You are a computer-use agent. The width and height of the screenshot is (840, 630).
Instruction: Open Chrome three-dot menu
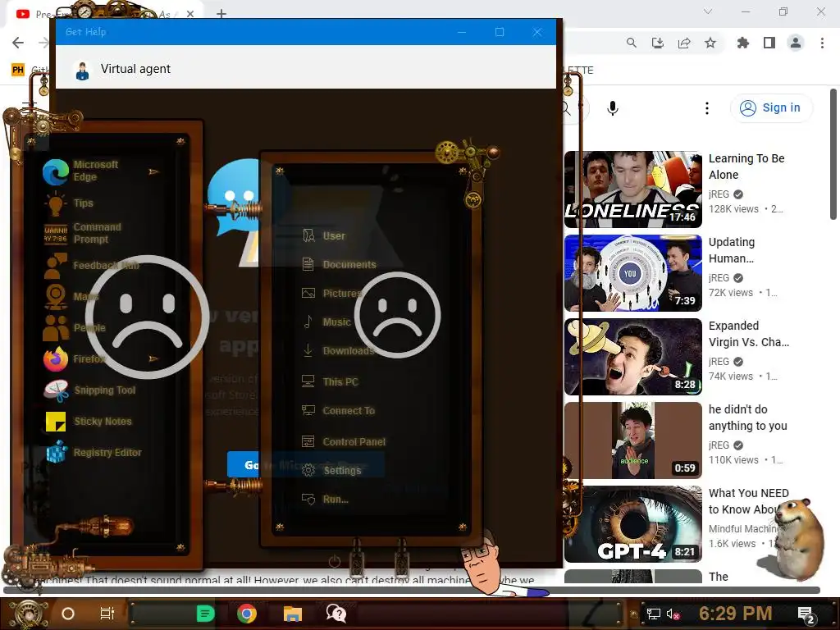tap(822, 43)
